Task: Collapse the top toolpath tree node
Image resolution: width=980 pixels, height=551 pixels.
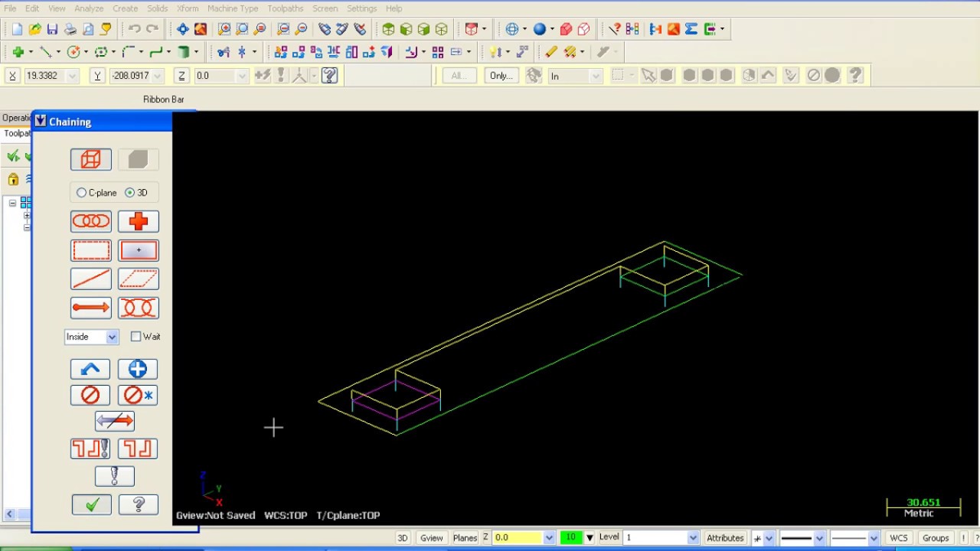Action: (x=12, y=203)
